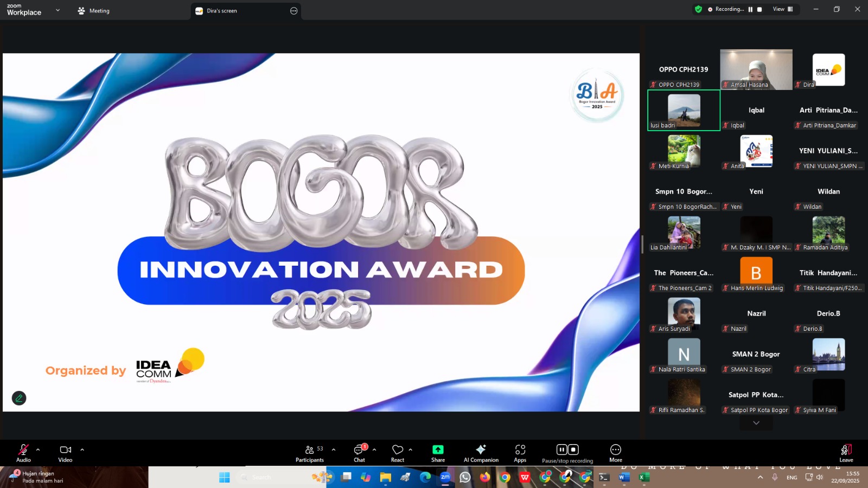Open the Chat panel
This screenshot has height=488, width=868.
[x=359, y=453]
